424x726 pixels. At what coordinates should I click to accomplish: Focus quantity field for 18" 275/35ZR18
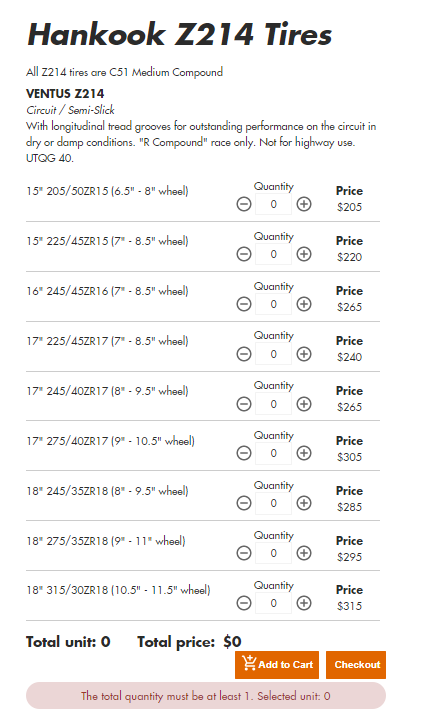point(274,553)
